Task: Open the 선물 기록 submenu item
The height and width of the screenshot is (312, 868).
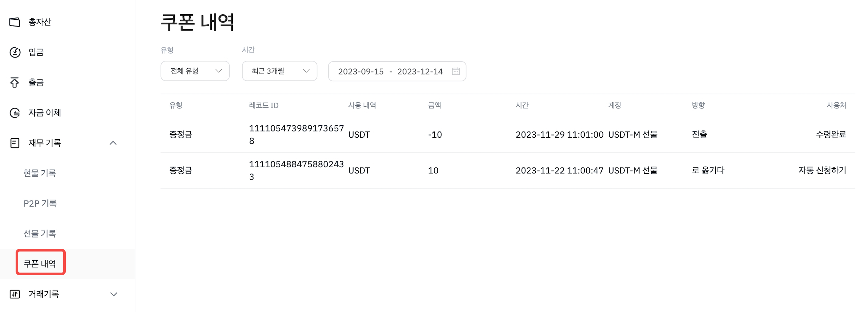Action: (40, 233)
